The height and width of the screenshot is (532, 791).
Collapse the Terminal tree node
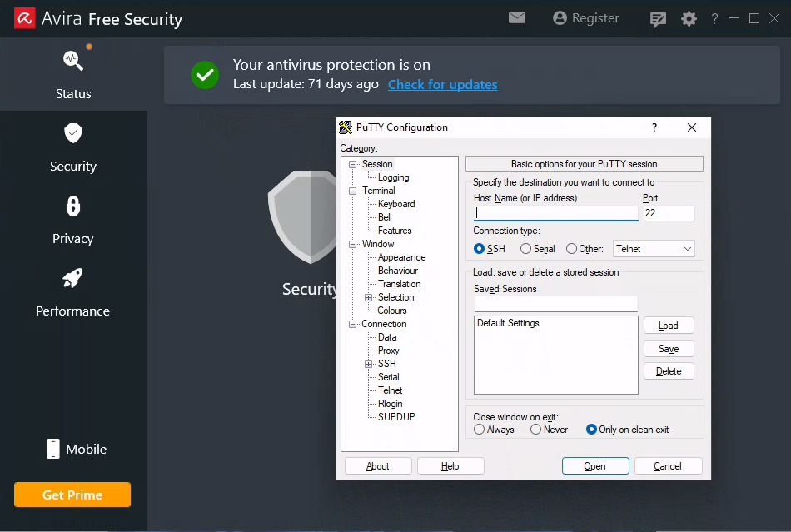tap(353, 191)
